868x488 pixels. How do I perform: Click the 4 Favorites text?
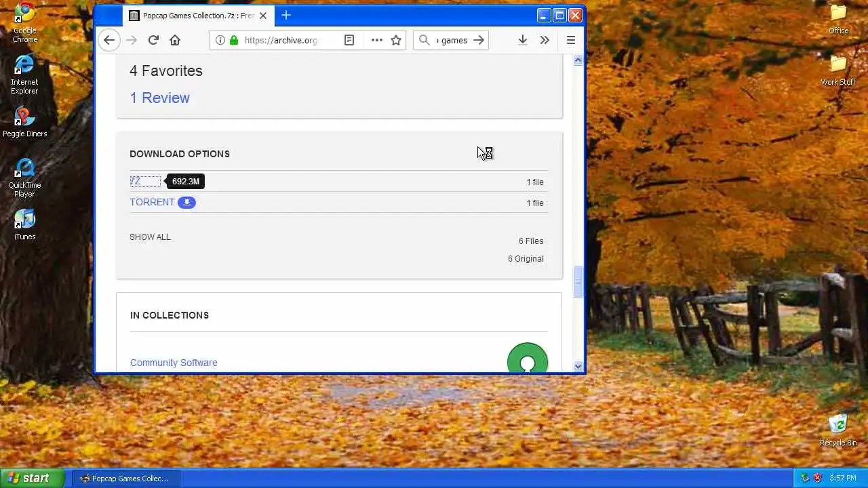(166, 70)
